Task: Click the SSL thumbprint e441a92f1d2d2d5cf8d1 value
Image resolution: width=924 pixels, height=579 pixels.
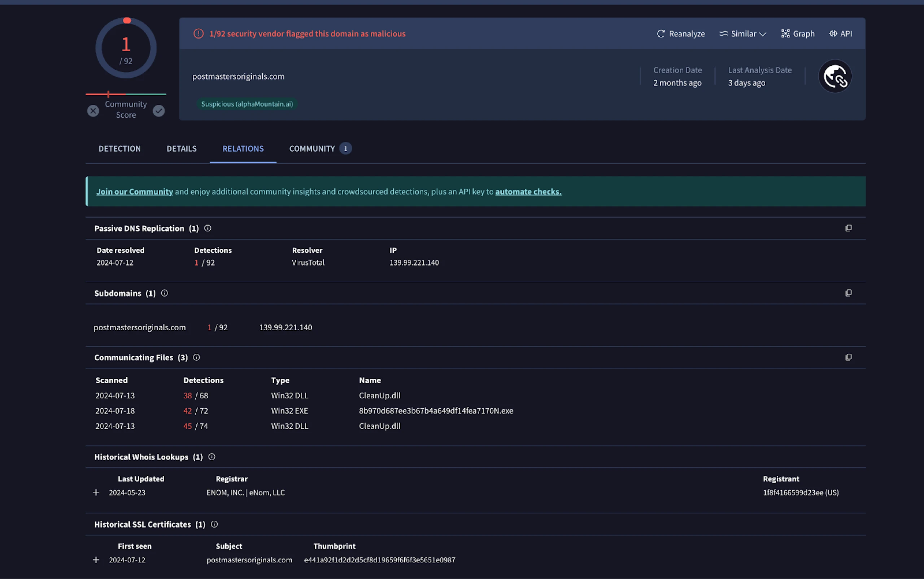Action: (379, 560)
